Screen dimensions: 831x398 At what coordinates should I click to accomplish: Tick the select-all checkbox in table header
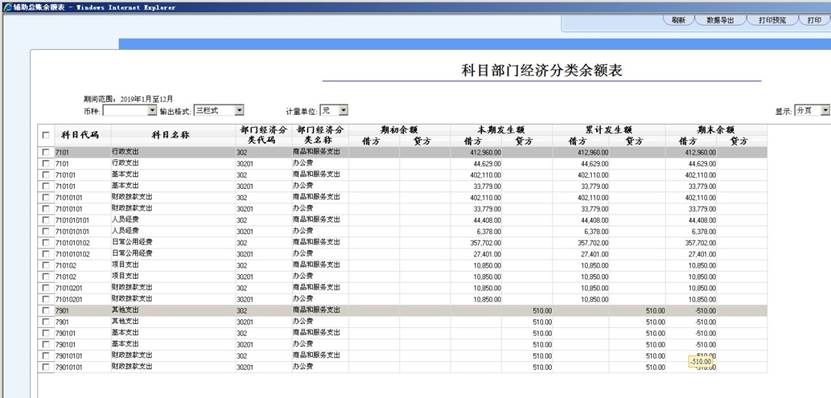[x=46, y=135]
